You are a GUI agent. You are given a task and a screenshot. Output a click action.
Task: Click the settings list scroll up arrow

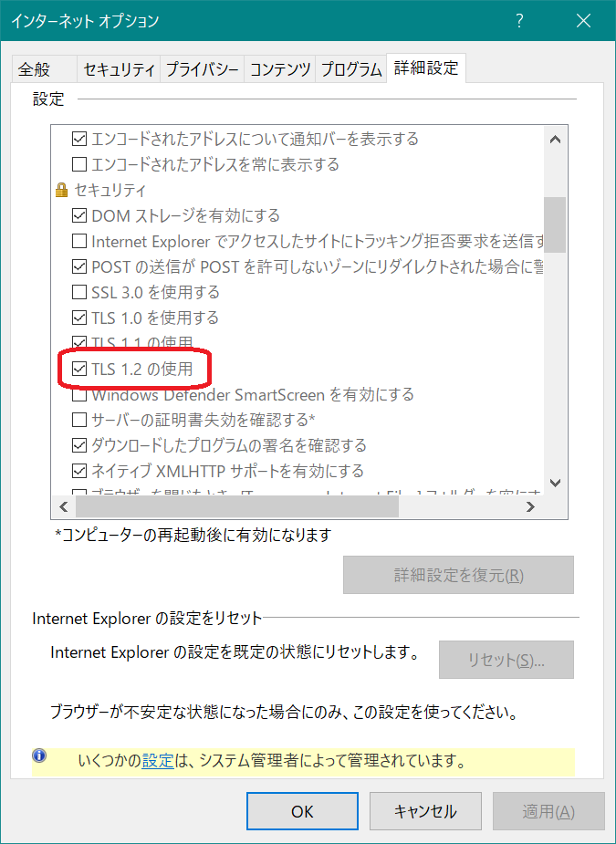555,140
